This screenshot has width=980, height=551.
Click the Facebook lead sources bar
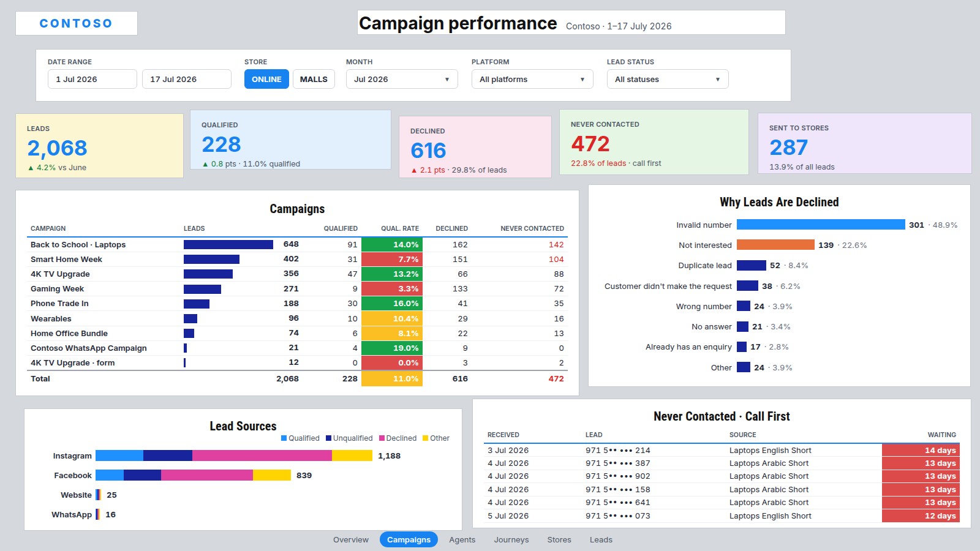coord(193,475)
